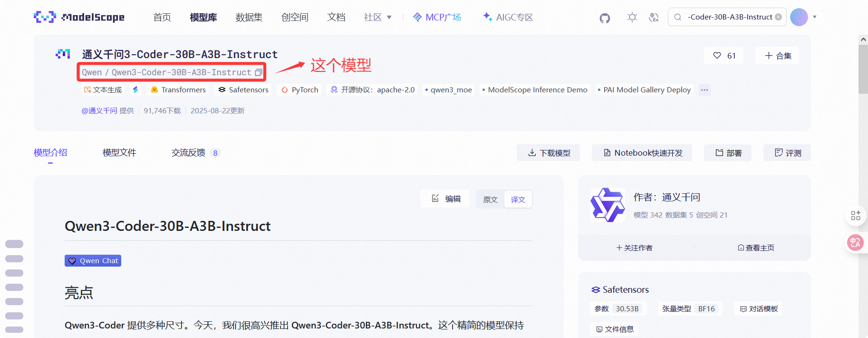Select ModelScope Inference Demo tag

click(x=535, y=89)
